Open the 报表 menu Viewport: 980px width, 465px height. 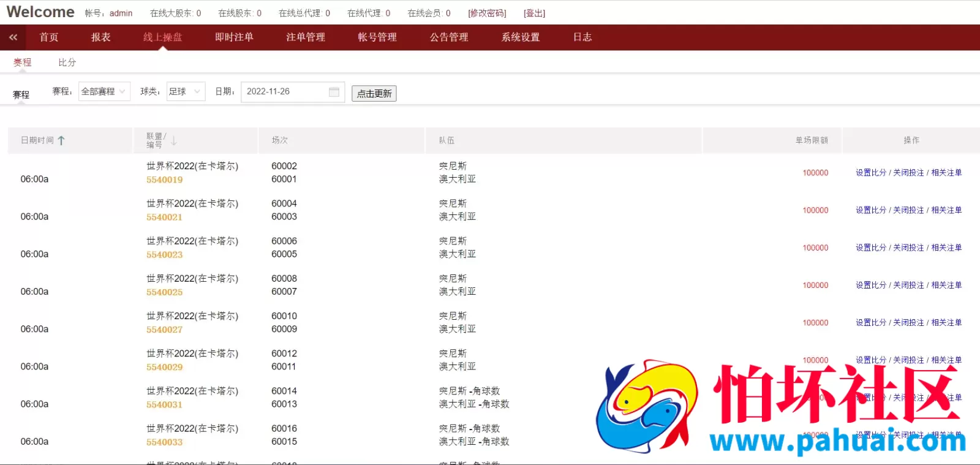[x=101, y=37]
